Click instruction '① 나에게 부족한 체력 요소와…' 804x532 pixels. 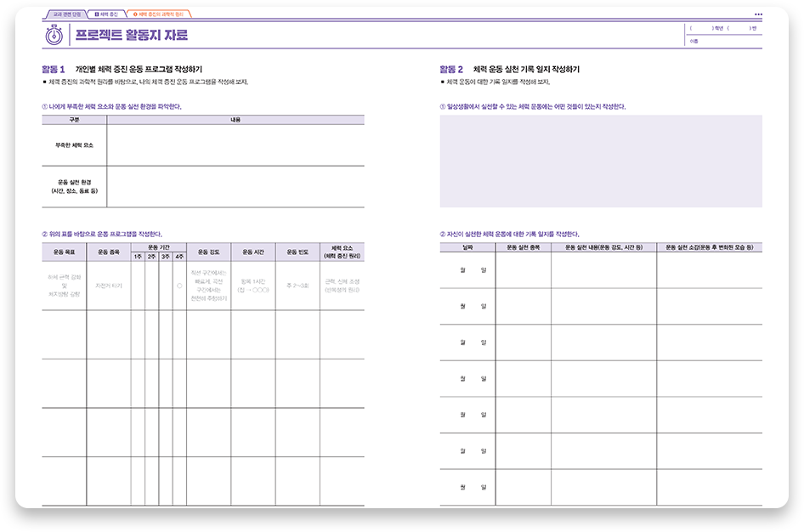click(x=112, y=106)
